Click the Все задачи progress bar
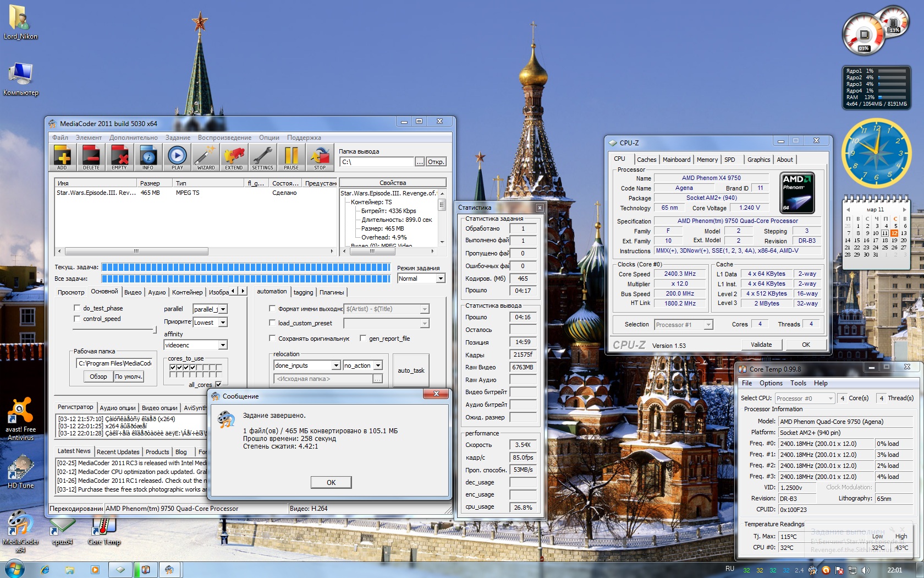The height and width of the screenshot is (578, 924). tap(246, 279)
